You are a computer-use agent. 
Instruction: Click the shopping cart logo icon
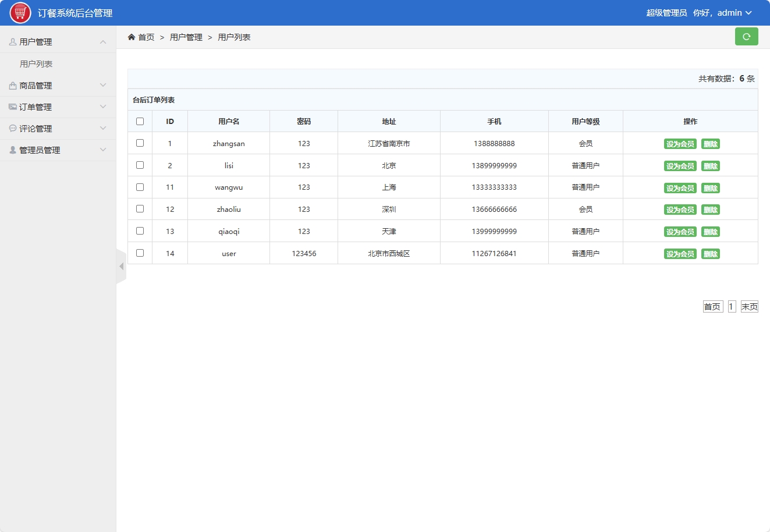point(19,12)
